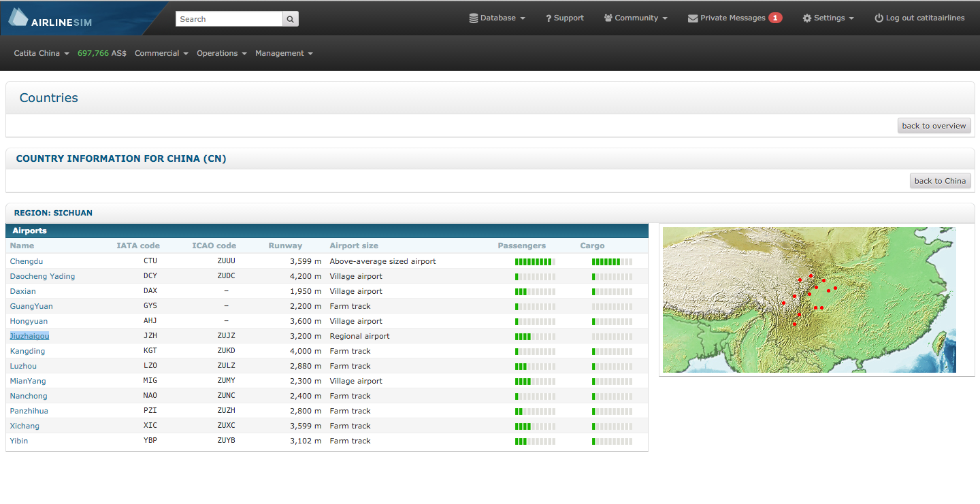Image resolution: width=980 pixels, height=504 pixels.
Task: Click the red unread messages badge
Action: coord(775,18)
